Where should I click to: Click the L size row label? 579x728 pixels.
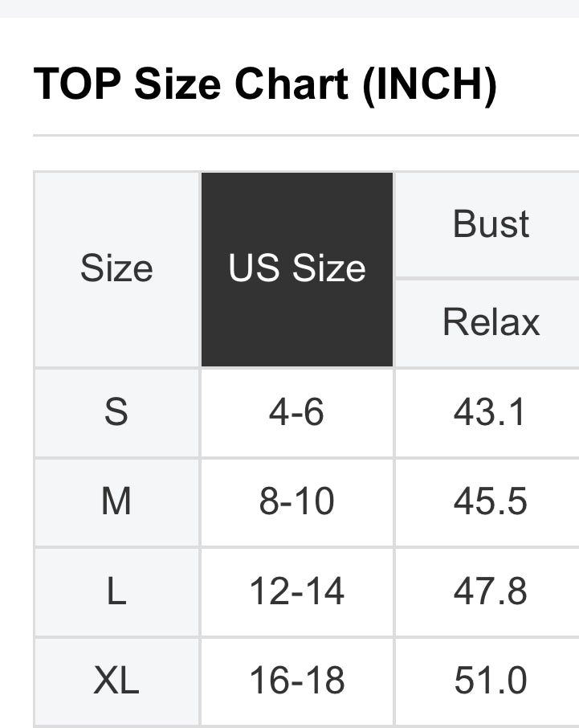(x=116, y=592)
